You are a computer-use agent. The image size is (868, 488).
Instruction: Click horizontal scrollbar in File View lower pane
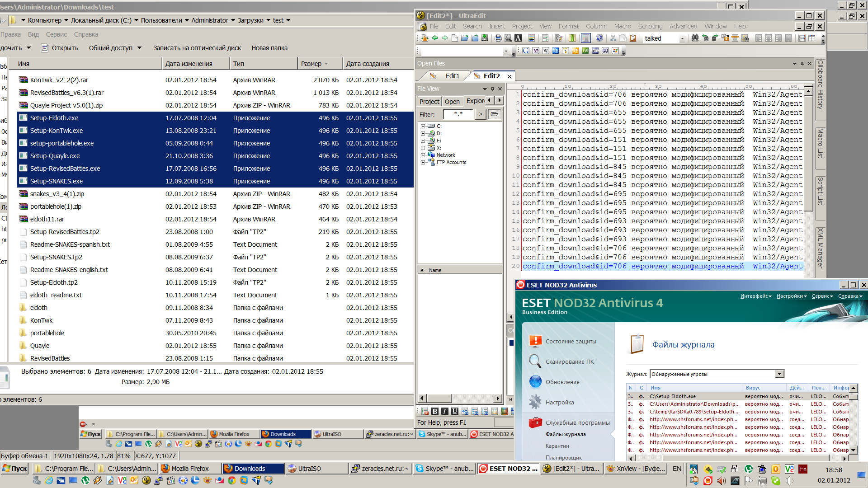coord(459,398)
